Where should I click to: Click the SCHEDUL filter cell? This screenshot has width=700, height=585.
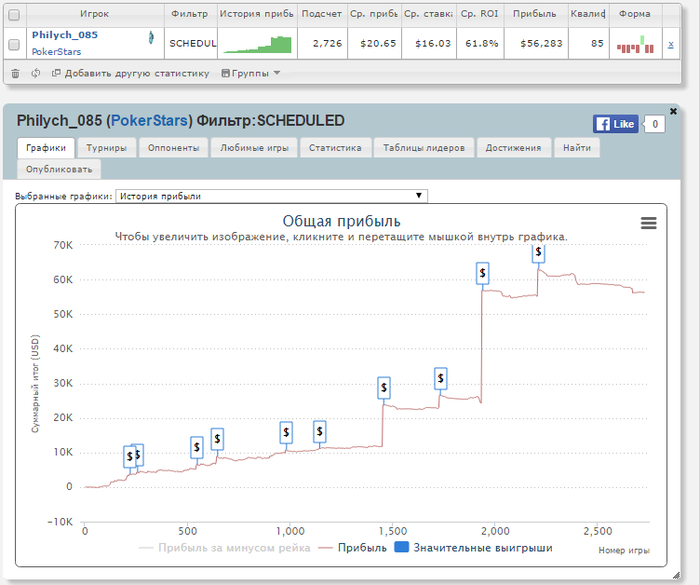192,44
